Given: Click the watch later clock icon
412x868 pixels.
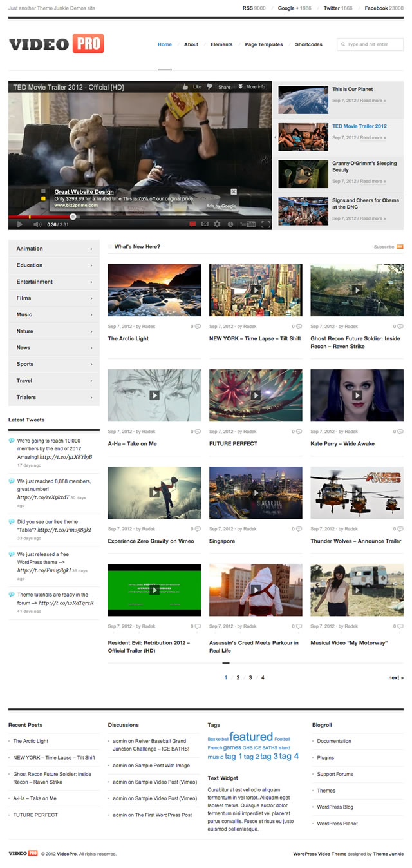Looking at the screenshot, I should point(230,224).
